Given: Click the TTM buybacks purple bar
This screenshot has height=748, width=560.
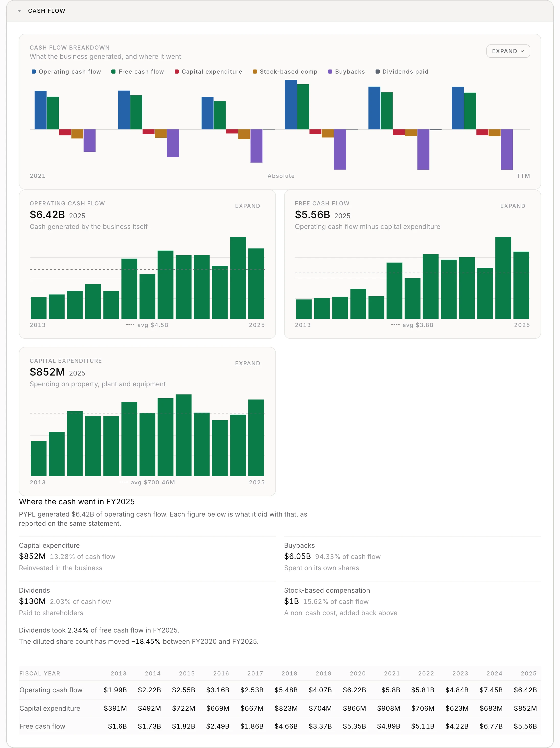Looking at the screenshot, I should tap(507, 149).
